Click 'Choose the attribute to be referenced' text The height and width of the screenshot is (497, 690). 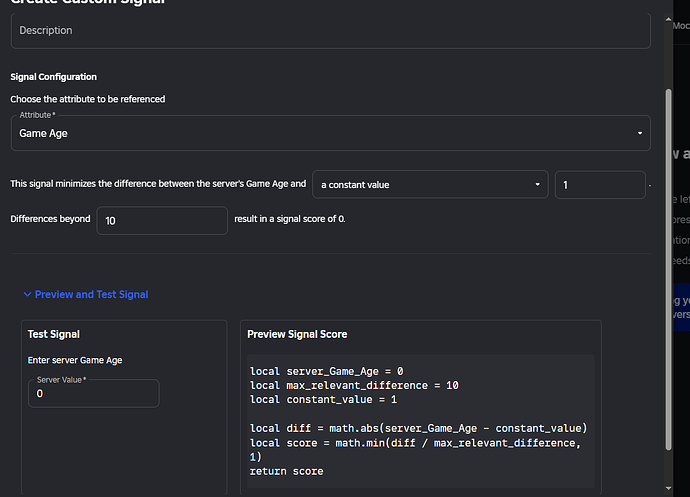[88, 99]
